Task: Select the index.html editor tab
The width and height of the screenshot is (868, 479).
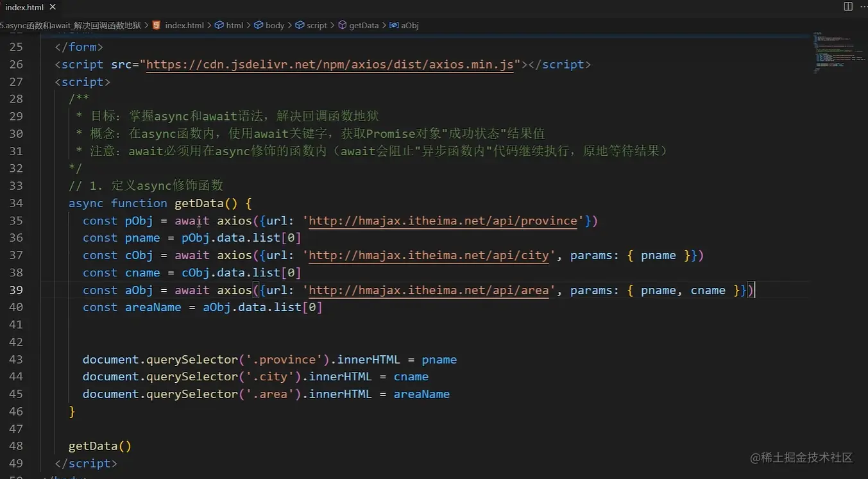Action: pos(31,7)
